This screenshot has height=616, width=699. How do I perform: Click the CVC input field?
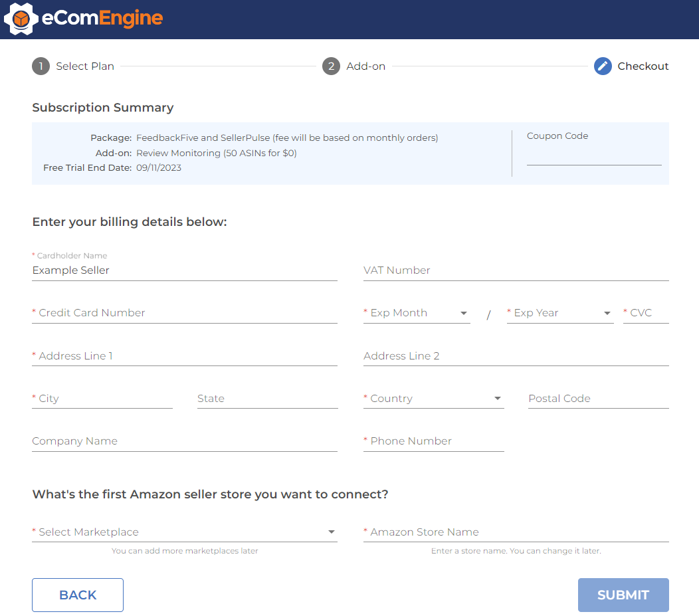(646, 313)
